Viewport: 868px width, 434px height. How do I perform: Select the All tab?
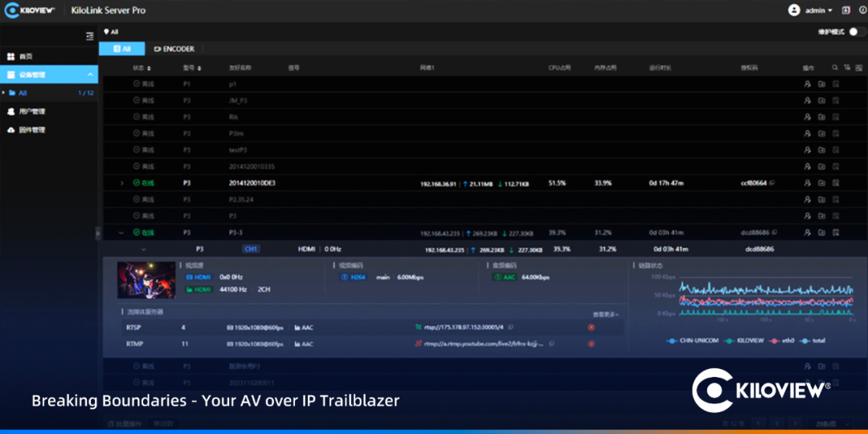tap(122, 49)
